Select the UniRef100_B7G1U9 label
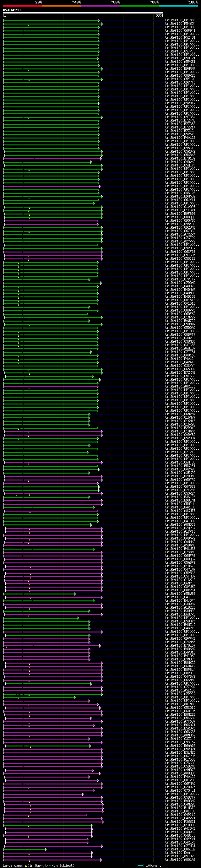 [x=180, y=158]
